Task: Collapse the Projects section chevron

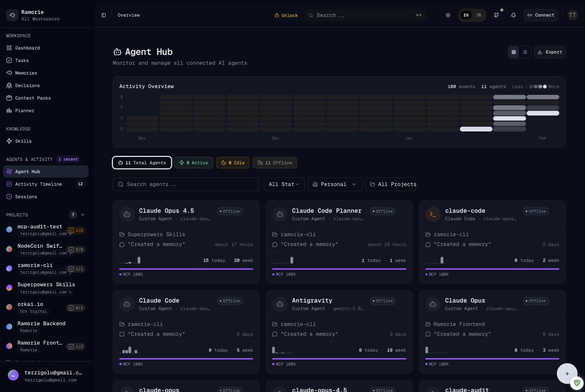Action: (x=83, y=215)
